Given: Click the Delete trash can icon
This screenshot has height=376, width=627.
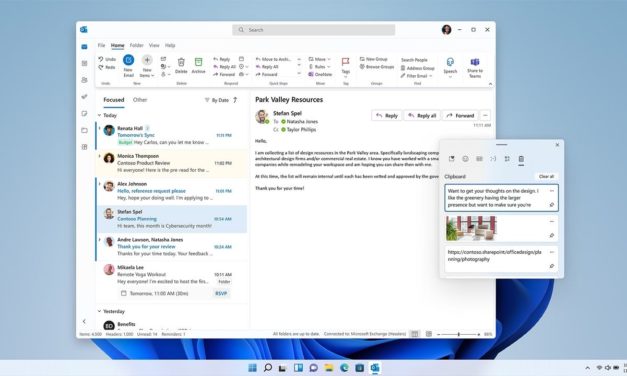Looking at the screenshot, I should [181, 62].
